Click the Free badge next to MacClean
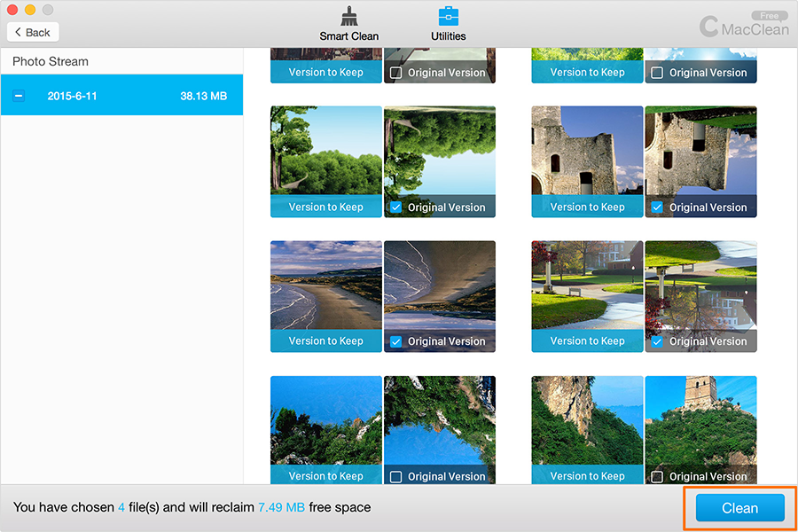The height and width of the screenshot is (532, 798). click(x=769, y=16)
